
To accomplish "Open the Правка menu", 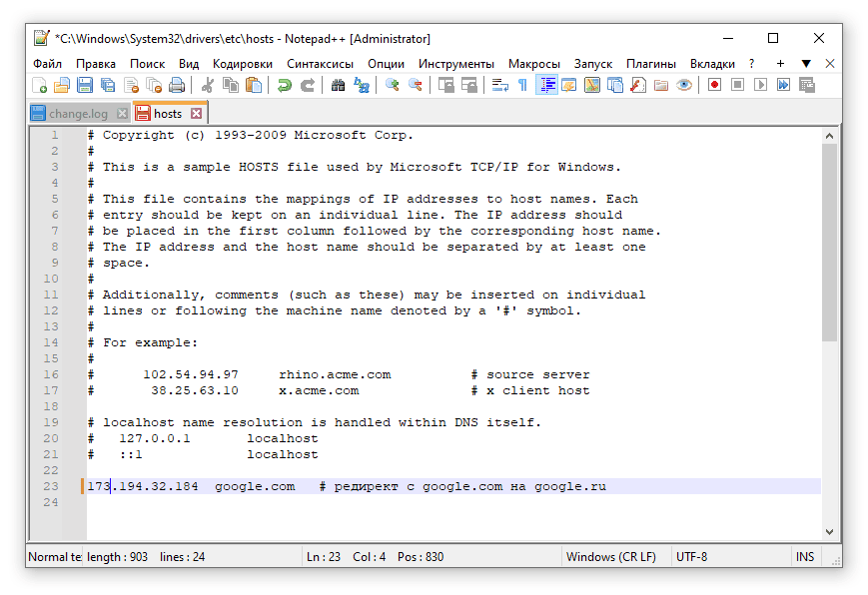I will 96,64.
